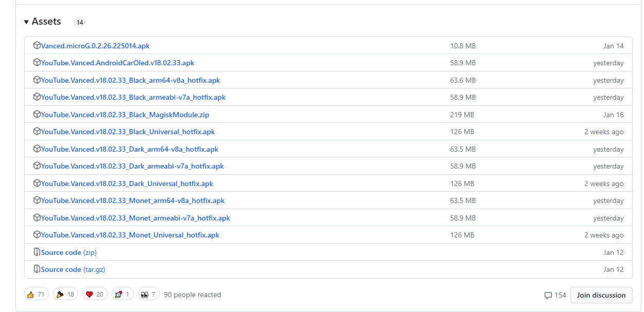
Task: Download YouTube.Vanced.AndroidCarOled.v18.02.33.apk
Action: [x=117, y=63]
